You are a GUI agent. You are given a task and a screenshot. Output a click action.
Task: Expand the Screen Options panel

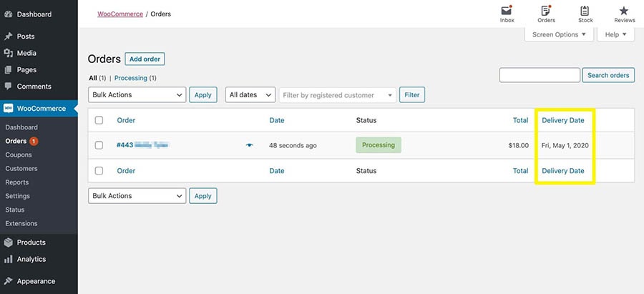coord(559,34)
